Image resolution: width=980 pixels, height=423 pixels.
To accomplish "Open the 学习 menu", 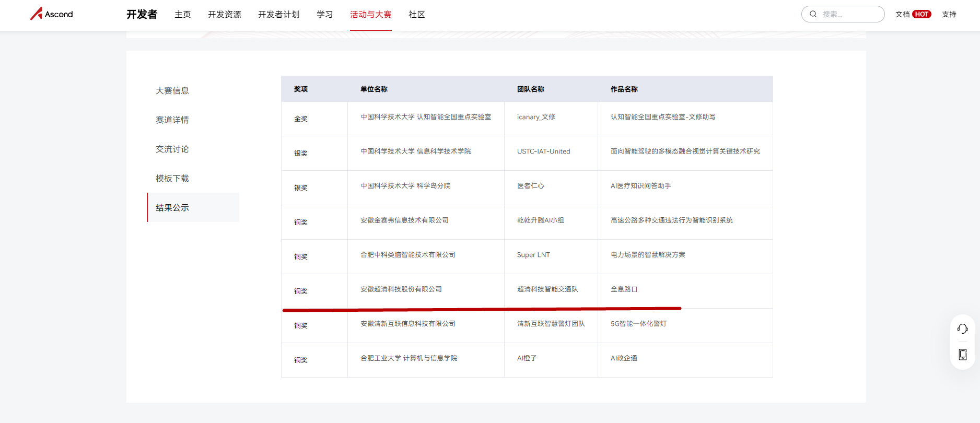I will click(x=325, y=15).
